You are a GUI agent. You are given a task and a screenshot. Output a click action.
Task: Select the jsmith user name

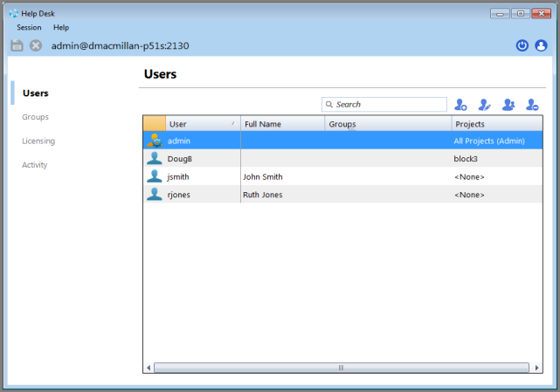pos(178,176)
